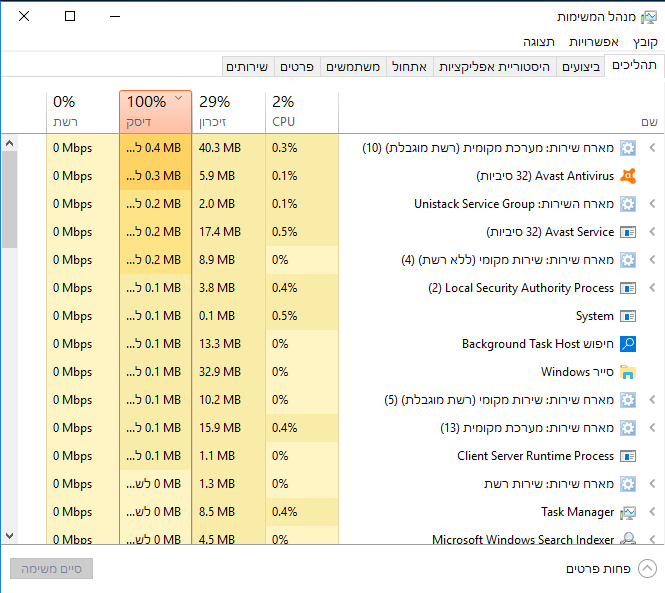Click gear icon of local service (5) row

628,400
